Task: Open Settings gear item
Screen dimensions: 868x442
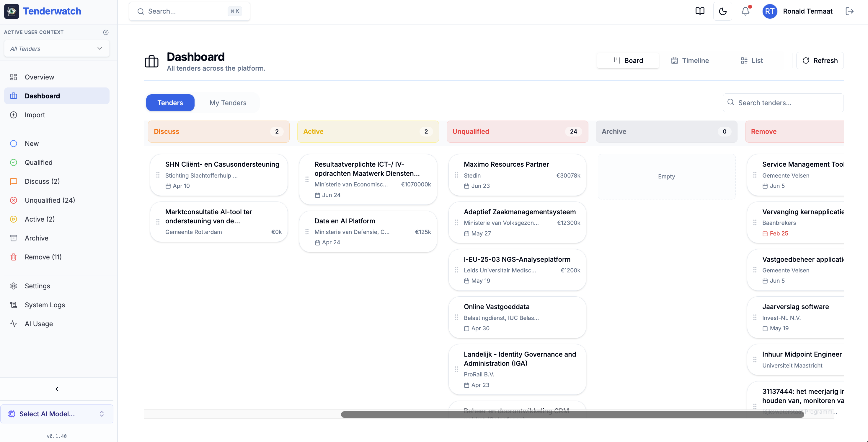Action: 57,286
